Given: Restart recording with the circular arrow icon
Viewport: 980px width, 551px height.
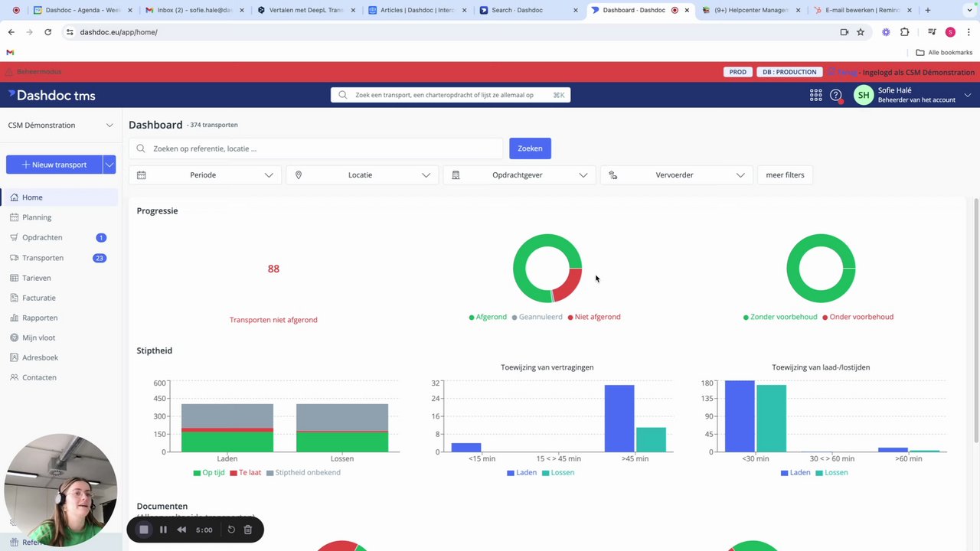Looking at the screenshot, I should click(231, 530).
